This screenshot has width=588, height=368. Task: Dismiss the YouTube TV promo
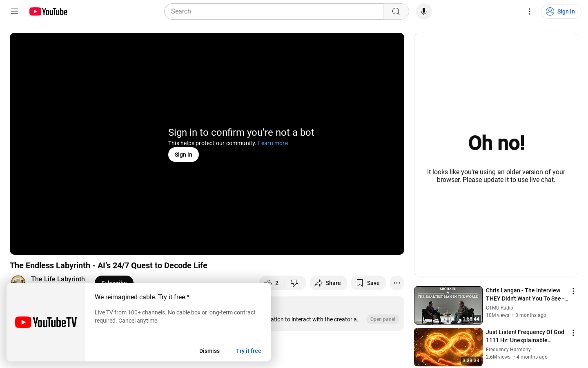coord(209,351)
